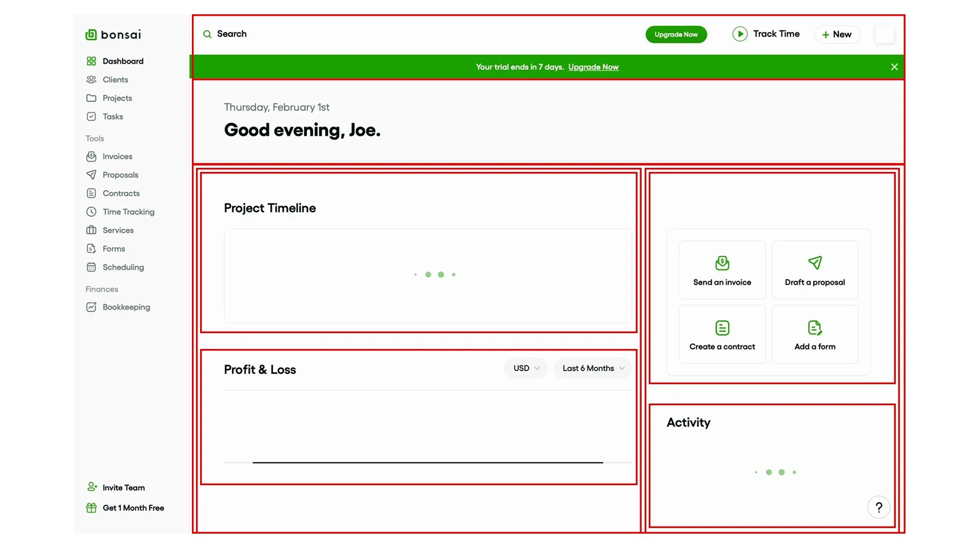Open the + New creation menu

[x=837, y=34]
